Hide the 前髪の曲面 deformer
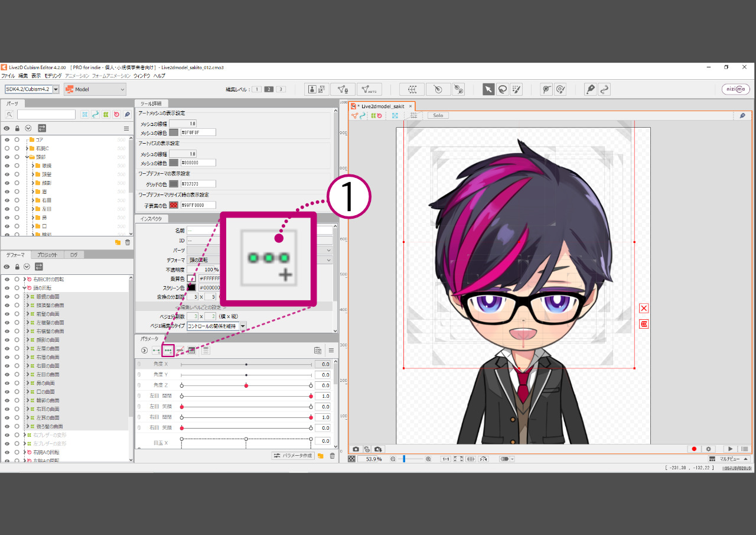The width and height of the screenshot is (756, 535). (x=7, y=314)
